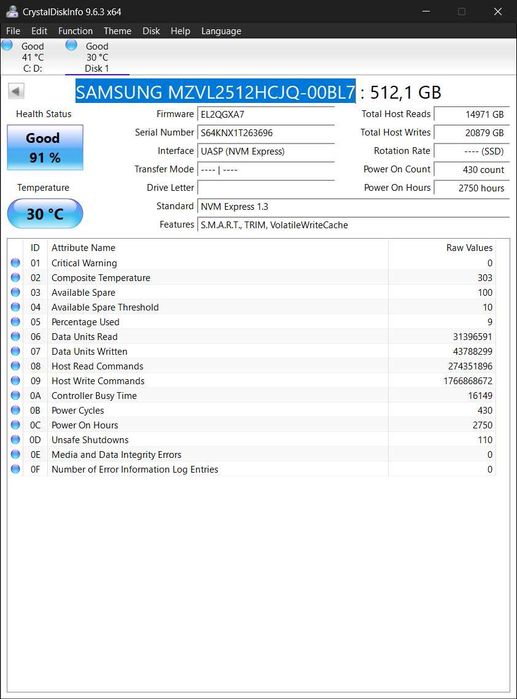517x699 pixels.
Task: Click status orb for Available Spare row
Action: (16, 292)
